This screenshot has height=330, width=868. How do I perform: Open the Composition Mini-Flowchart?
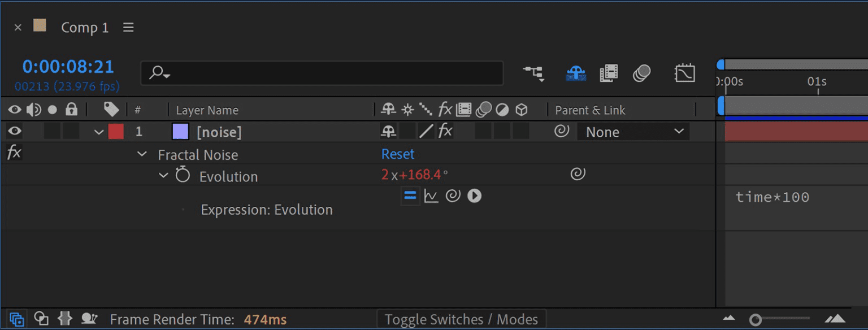point(533,73)
